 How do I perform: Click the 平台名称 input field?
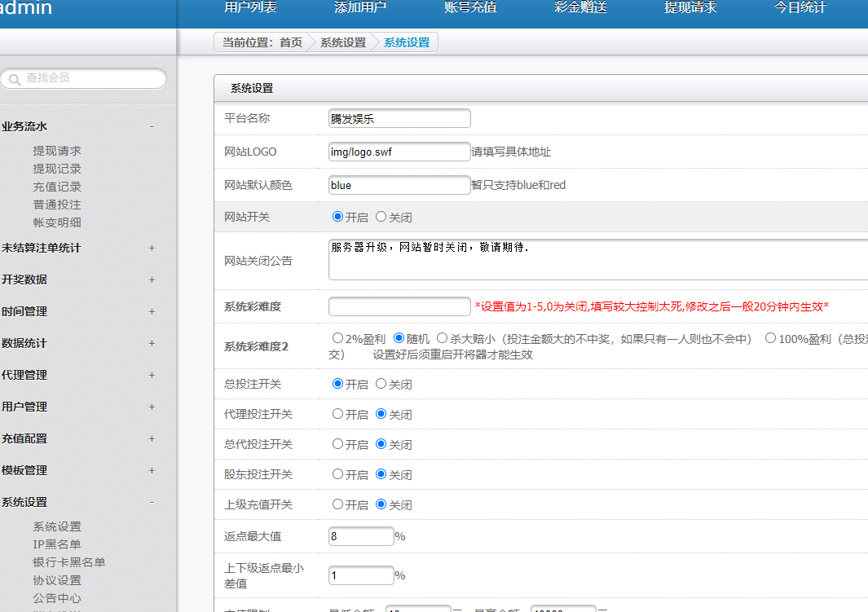pyautogui.click(x=399, y=118)
